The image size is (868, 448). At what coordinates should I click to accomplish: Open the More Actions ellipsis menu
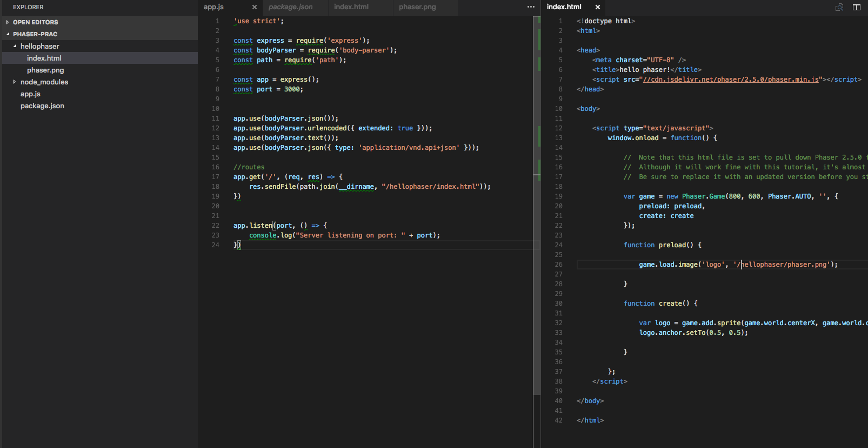pyautogui.click(x=531, y=7)
